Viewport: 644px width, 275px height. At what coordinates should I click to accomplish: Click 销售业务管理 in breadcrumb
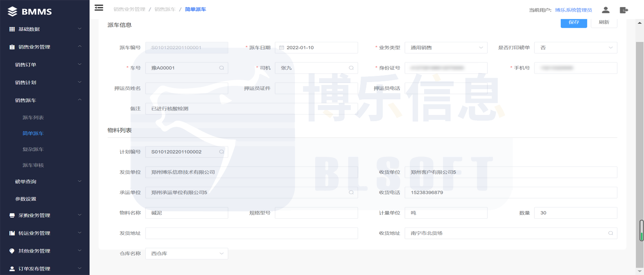pyautogui.click(x=129, y=9)
